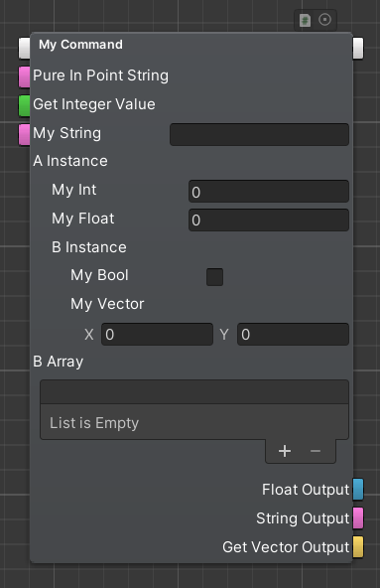Click the B Instance label
The width and height of the screenshot is (380, 588).
click(x=89, y=247)
